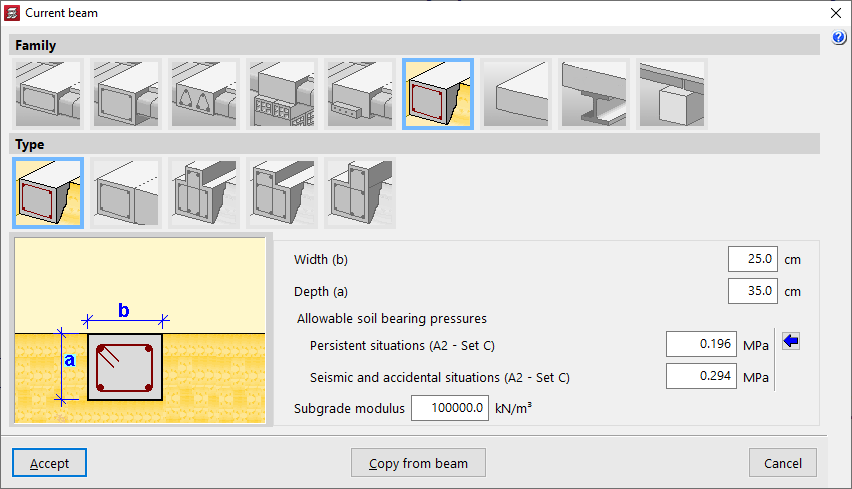
Task: Edit the Width (b) field
Action: pyautogui.click(x=753, y=259)
